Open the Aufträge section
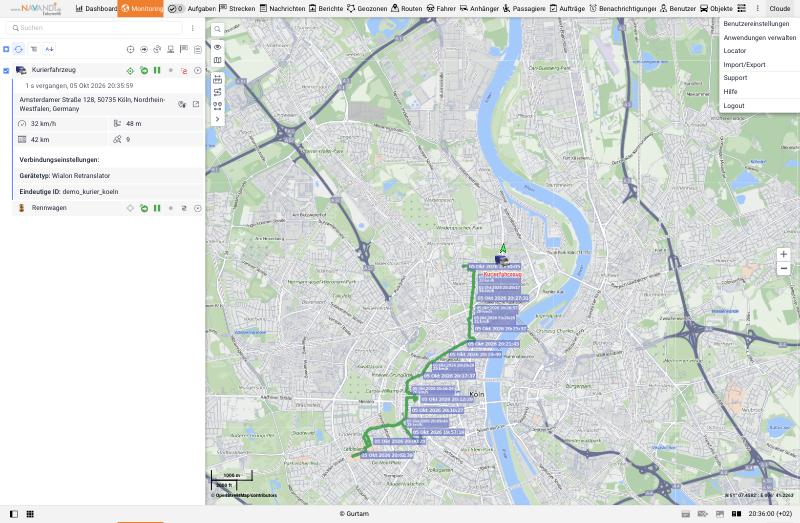Viewport: 800px width, 523px height. click(567, 9)
